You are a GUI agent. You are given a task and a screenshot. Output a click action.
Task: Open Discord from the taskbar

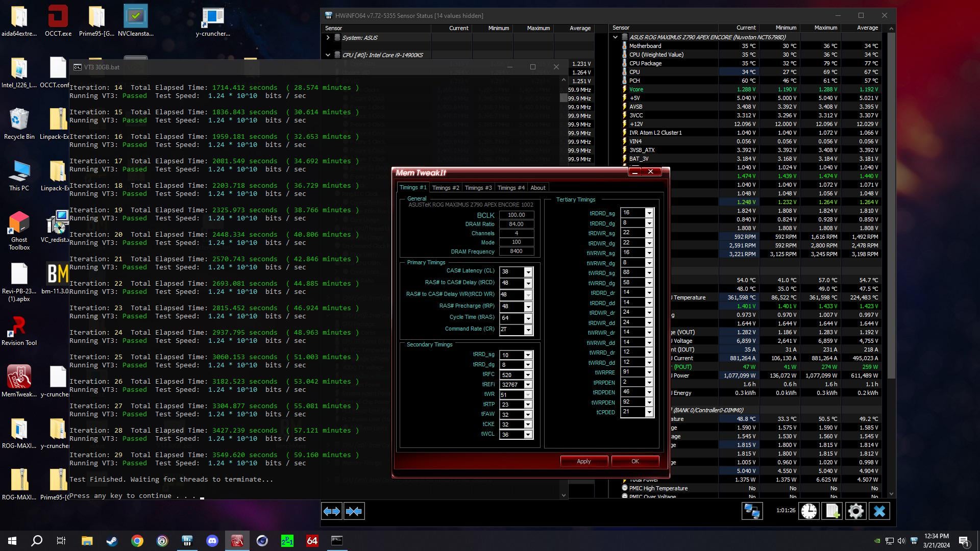[x=212, y=541]
